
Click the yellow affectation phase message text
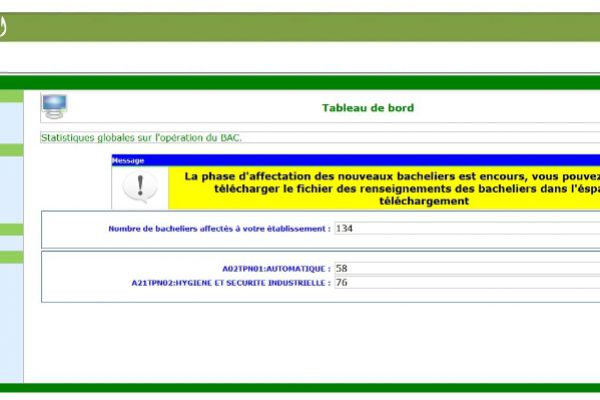point(390,188)
